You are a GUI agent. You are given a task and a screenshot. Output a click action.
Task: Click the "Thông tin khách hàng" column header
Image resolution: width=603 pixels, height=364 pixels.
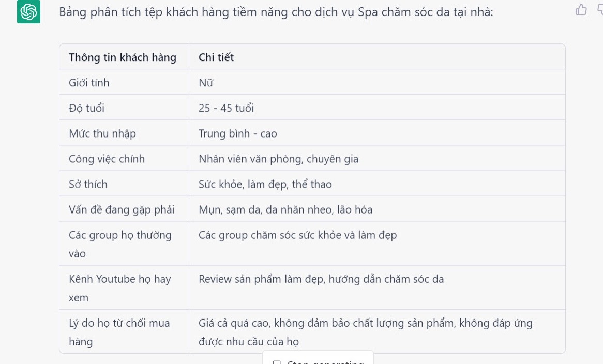coord(123,57)
